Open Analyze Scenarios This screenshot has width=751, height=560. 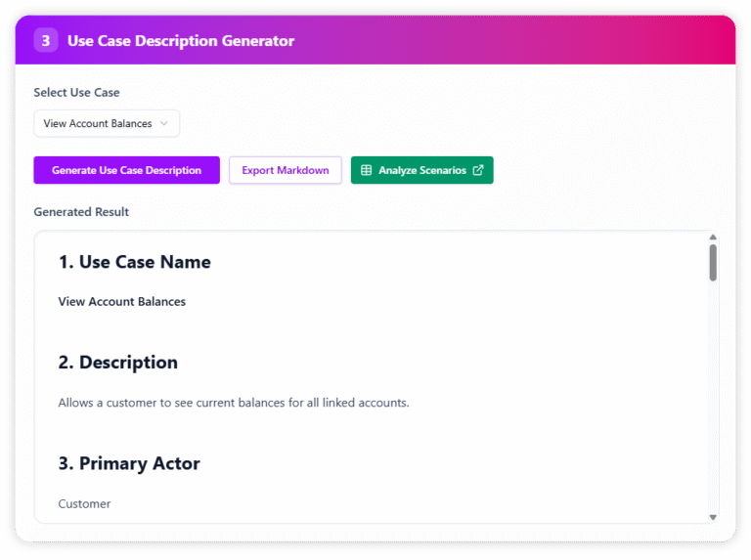point(421,170)
